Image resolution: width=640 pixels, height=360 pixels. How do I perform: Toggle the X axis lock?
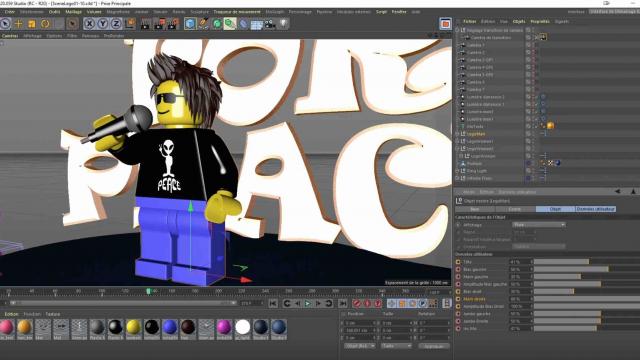coord(89,24)
